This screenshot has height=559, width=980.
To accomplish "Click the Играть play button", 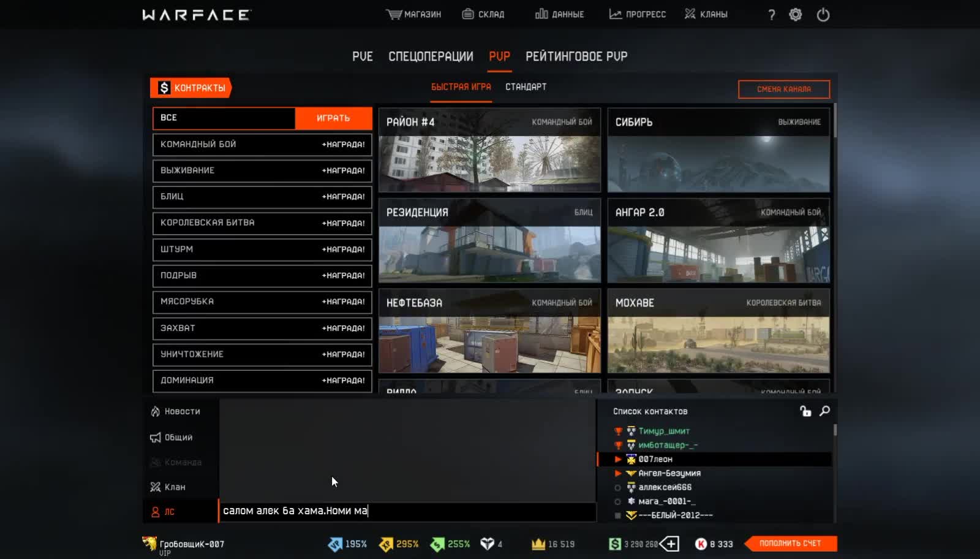I will click(x=333, y=118).
